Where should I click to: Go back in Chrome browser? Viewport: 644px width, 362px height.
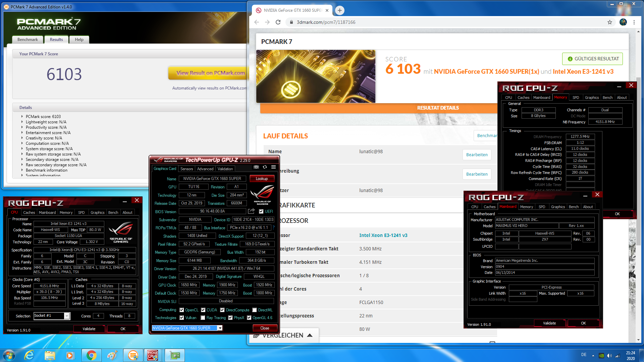[257, 22]
